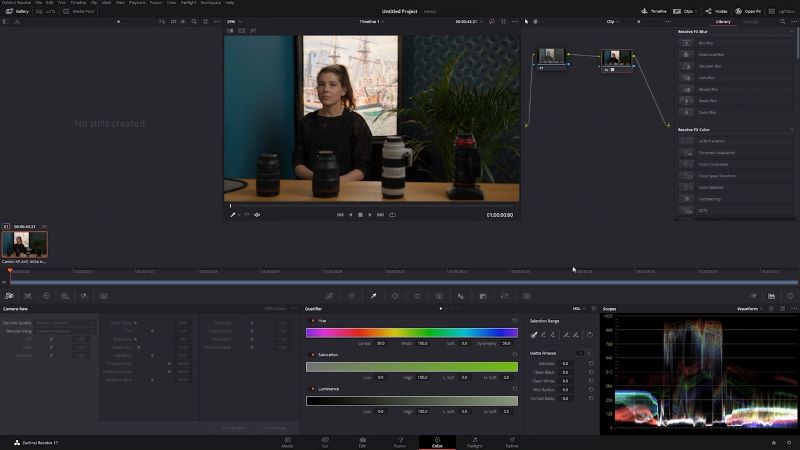Play the clip forward
Screen dimensions: 800x450
[370, 215]
